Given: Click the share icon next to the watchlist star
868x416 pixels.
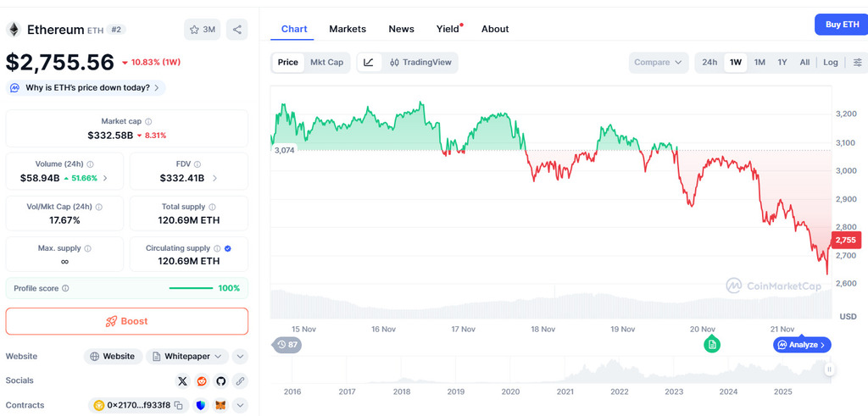Looking at the screenshot, I should pos(236,30).
